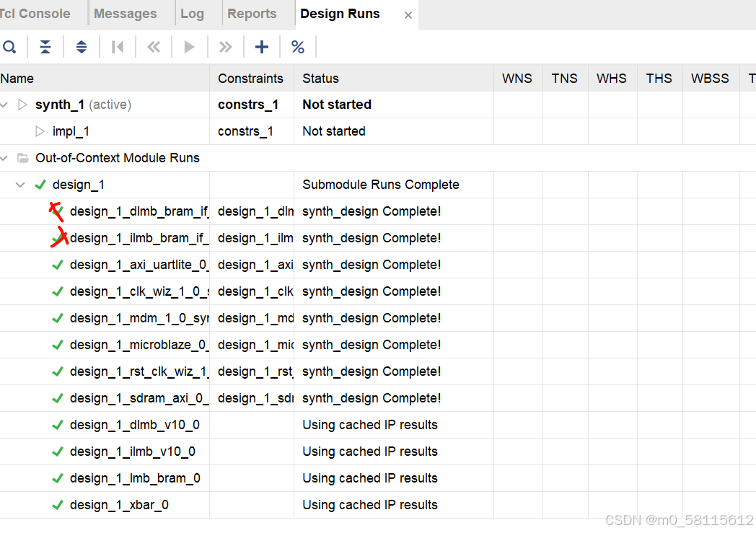Image resolution: width=756 pixels, height=533 pixels.
Task: Select the design_1_ilmb_v10_0 run
Action: [x=133, y=451]
